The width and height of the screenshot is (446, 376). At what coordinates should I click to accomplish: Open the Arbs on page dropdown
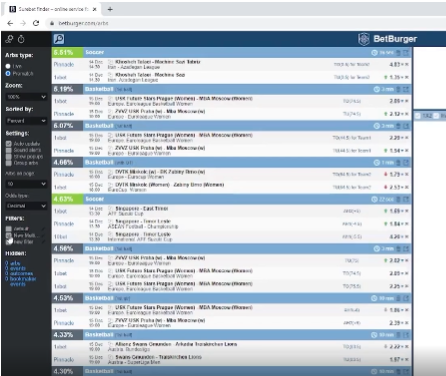tap(26, 184)
